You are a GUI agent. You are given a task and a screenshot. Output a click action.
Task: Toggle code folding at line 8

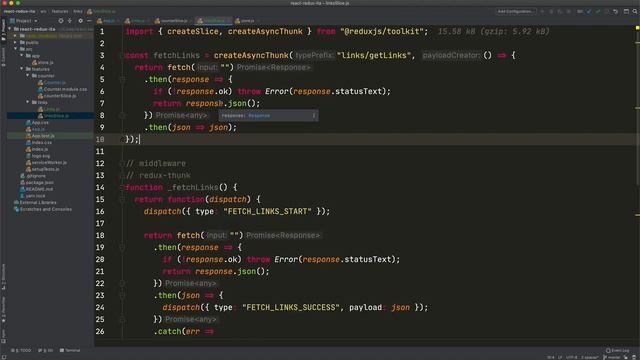[x=122, y=116]
